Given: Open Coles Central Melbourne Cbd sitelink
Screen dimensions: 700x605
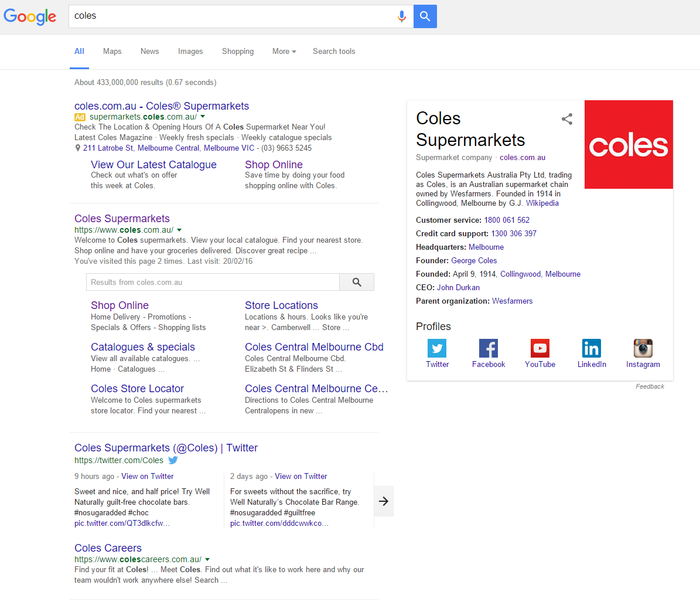Looking at the screenshot, I should coord(314,346).
